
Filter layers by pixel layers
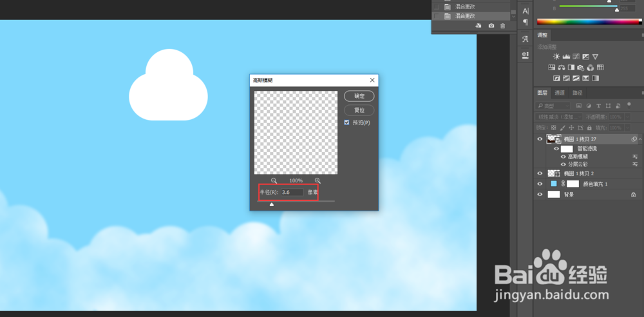pos(579,106)
